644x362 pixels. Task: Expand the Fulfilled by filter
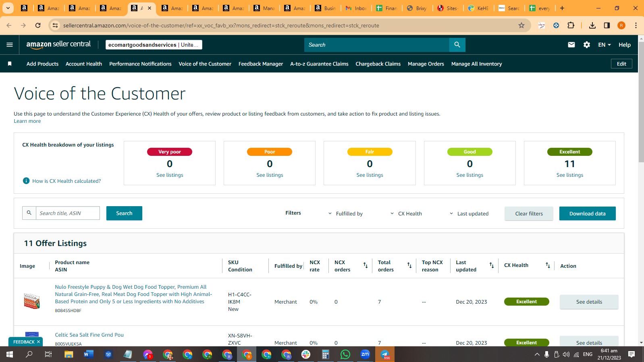pos(345,213)
